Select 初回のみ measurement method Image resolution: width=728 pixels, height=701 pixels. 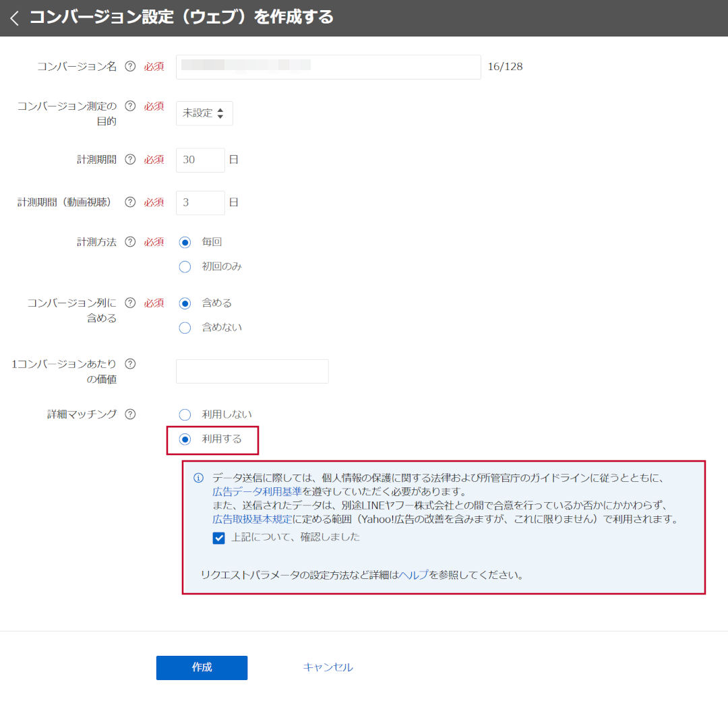tap(185, 267)
